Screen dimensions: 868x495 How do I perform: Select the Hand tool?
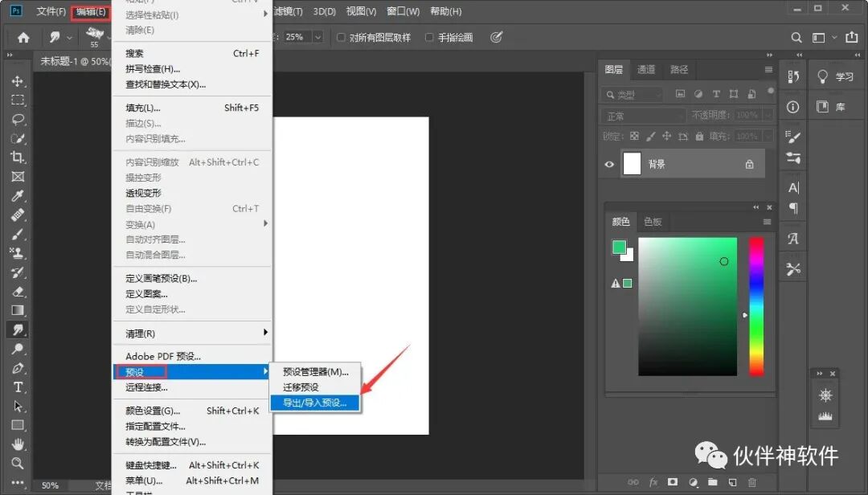tap(18, 444)
